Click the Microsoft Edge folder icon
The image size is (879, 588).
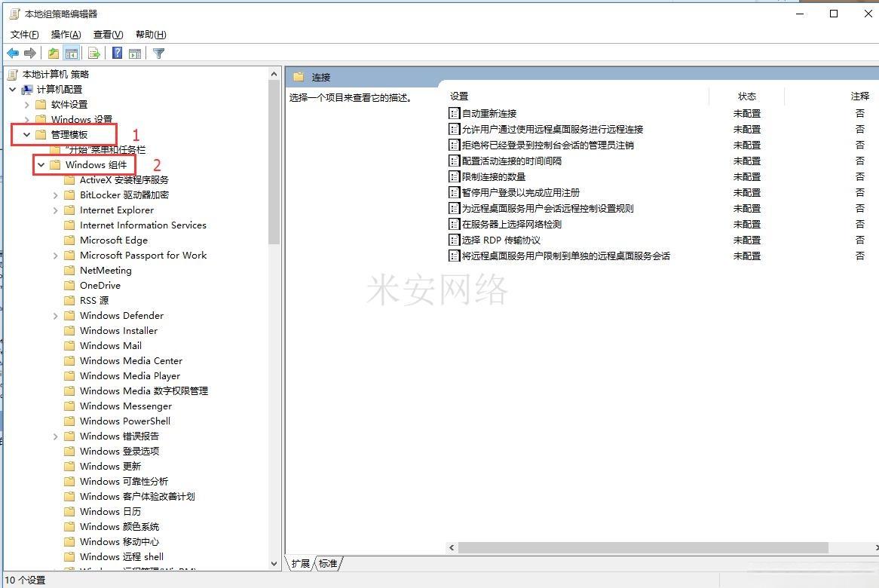(69, 240)
